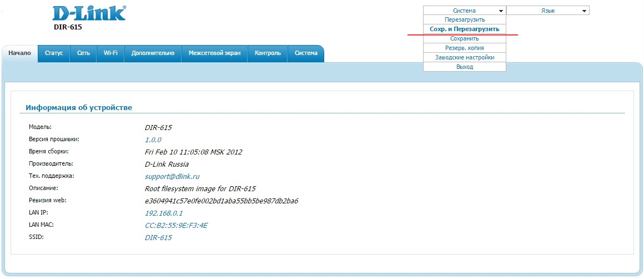Open the Система tab in navigation bar
This screenshot has height=279, width=644.
pyautogui.click(x=306, y=53)
